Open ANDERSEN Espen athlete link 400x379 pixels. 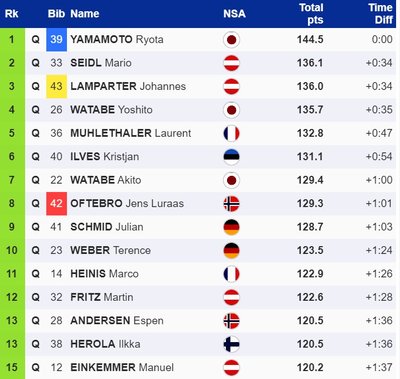click(x=117, y=321)
